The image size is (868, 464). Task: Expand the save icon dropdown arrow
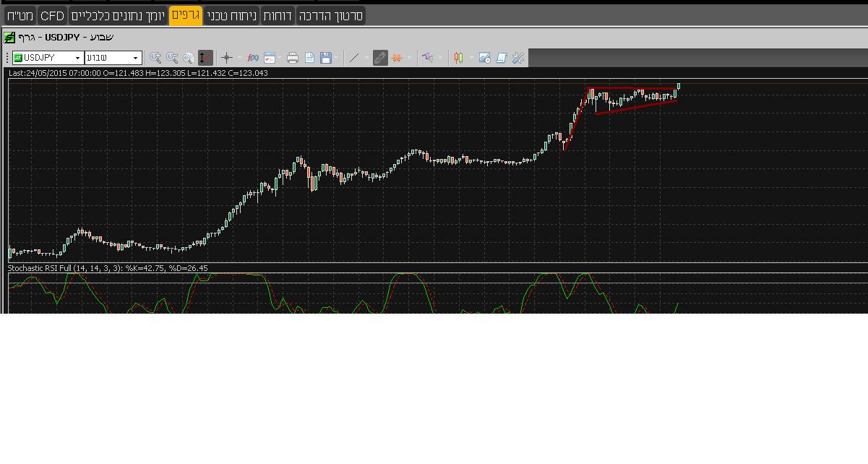(337, 58)
